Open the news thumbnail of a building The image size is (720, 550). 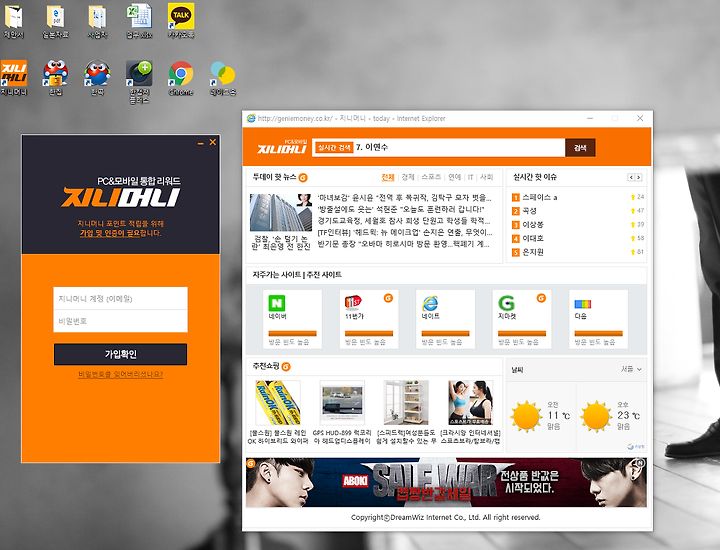[281, 212]
